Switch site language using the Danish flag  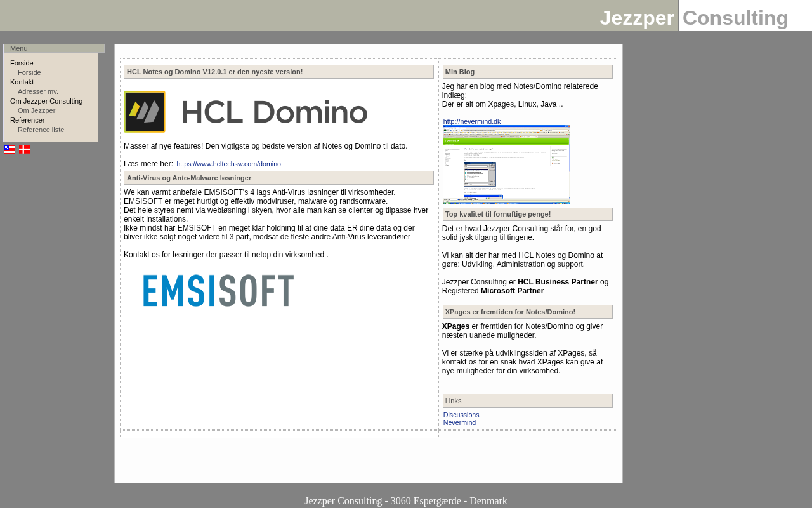click(x=25, y=149)
